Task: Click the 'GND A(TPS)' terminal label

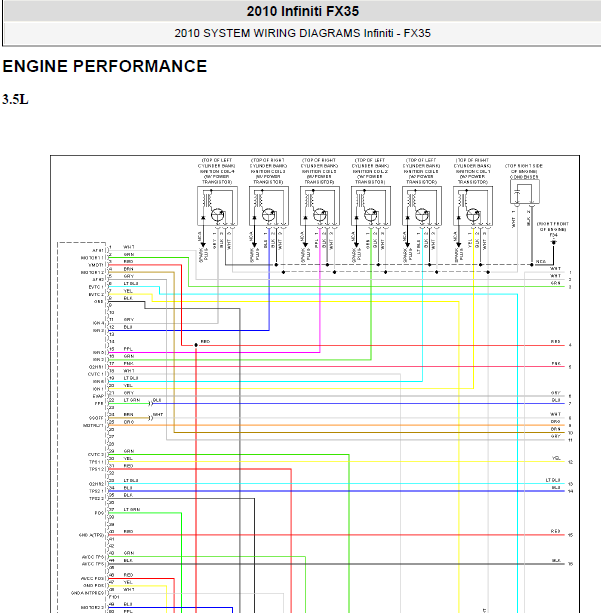Action: coord(91,535)
